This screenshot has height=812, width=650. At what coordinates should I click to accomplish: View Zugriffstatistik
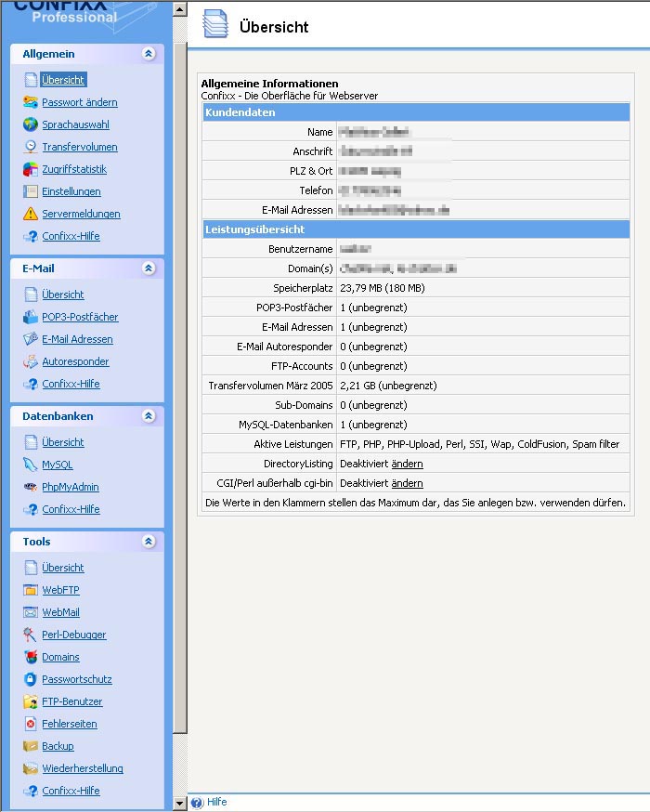[x=74, y=169]
